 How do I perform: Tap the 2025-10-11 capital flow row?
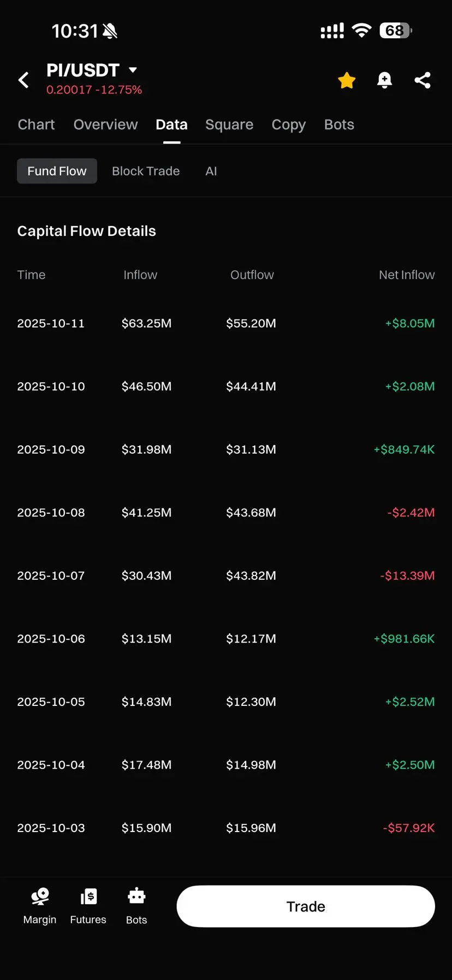tap(225, 323)
